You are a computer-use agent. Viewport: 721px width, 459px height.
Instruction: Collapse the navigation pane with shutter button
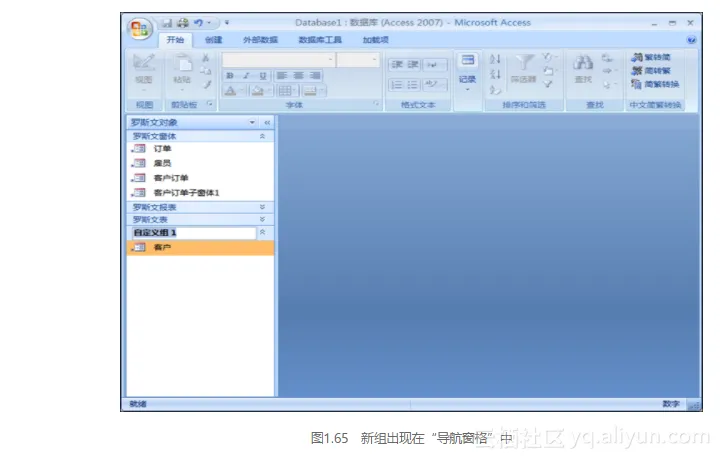(267, 122)
